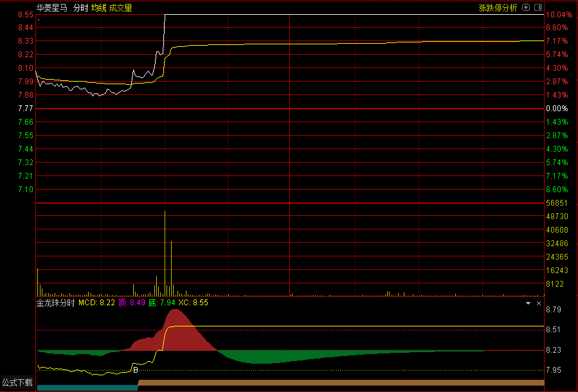Image resolution: width=578 pixels, height=392 pixels.
Task: Click the MCD: 8.22 indicator value
Action: [96, 303]
